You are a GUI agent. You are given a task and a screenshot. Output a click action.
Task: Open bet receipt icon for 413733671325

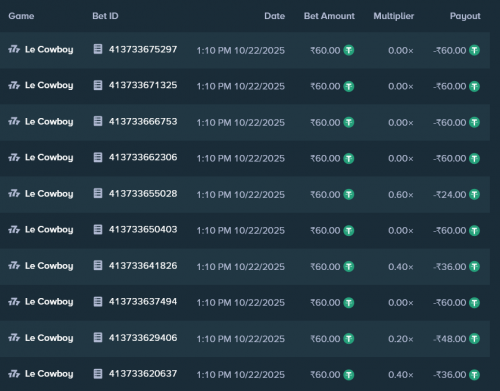[98, 85]
